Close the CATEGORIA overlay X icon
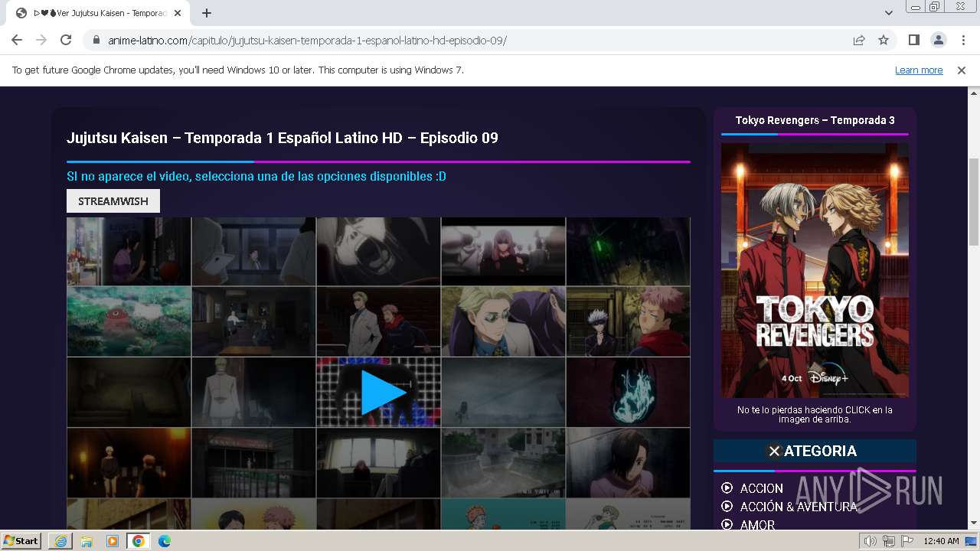Viewport: 980px width, 551px height. tap(774, 451)
